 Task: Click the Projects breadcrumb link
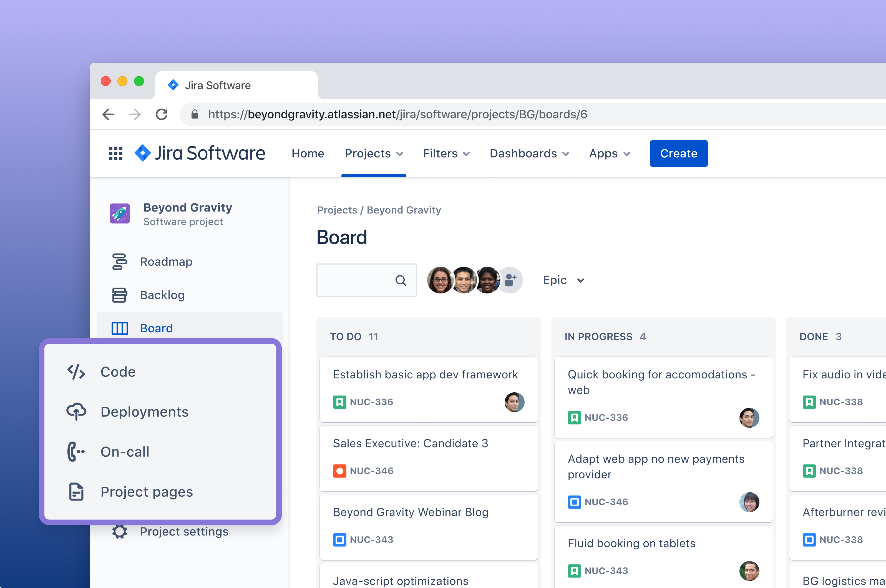pyautogui.click(x=337, y=210)
